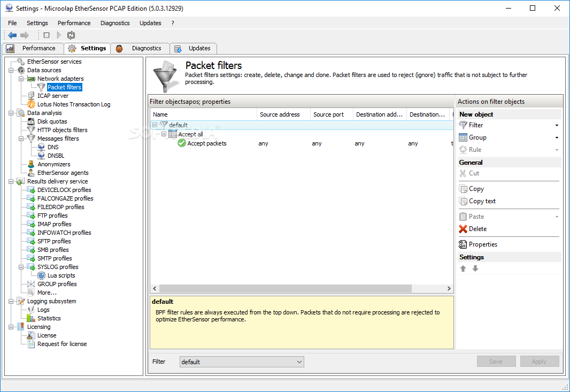570x392 pixels.
Task: Click the Lua scripts icon
Action: click(42, 275)
